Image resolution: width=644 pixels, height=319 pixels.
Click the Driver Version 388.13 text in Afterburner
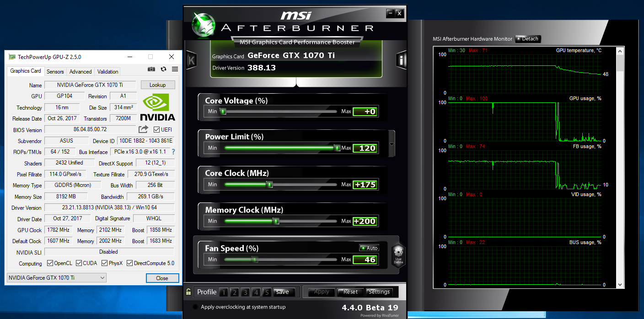pos(262,68)
